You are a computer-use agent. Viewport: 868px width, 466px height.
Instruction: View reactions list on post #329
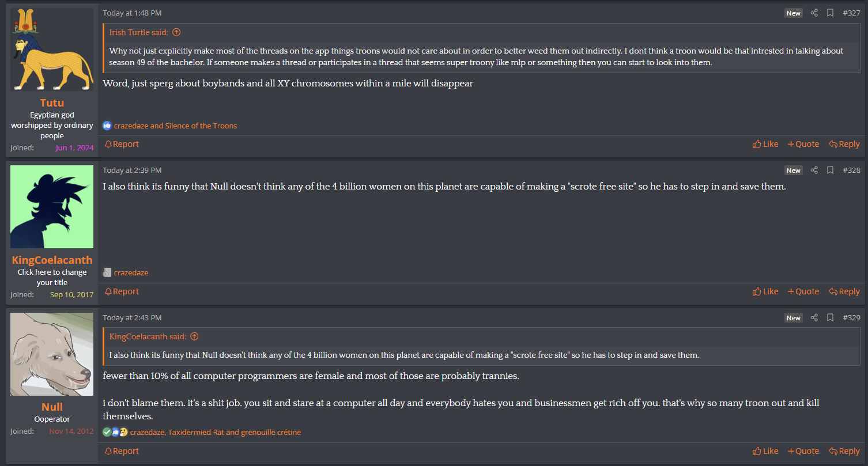coord(215,432)
